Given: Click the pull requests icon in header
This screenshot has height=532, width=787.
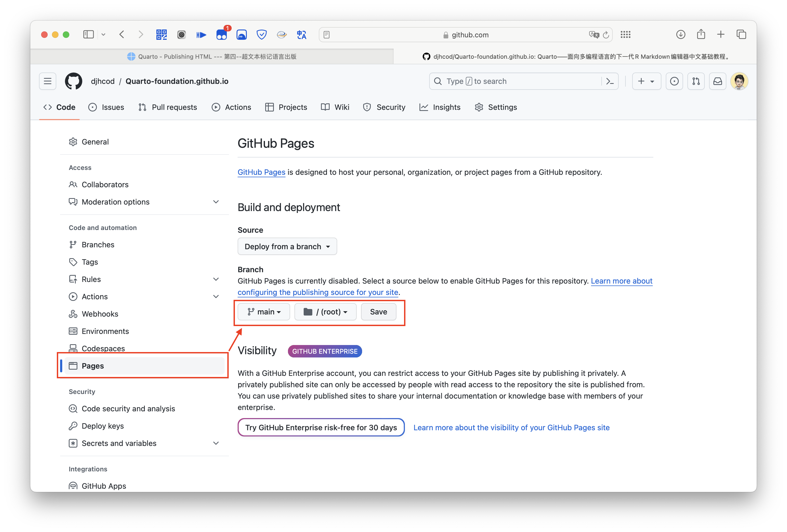Looking at the screenshot, I should (x=696, y=81).
